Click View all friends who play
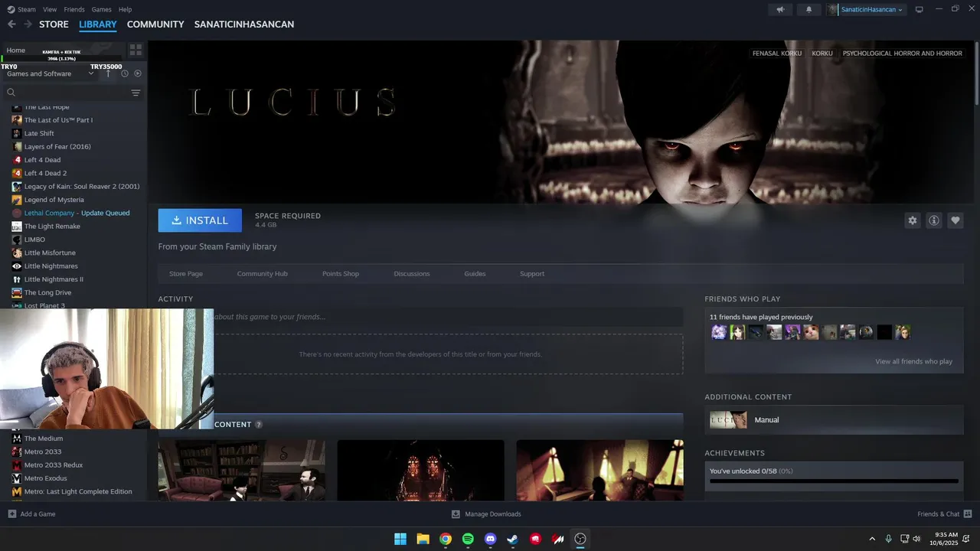The width and height of the screenshot is (980, 551). (x=914, y=361)
